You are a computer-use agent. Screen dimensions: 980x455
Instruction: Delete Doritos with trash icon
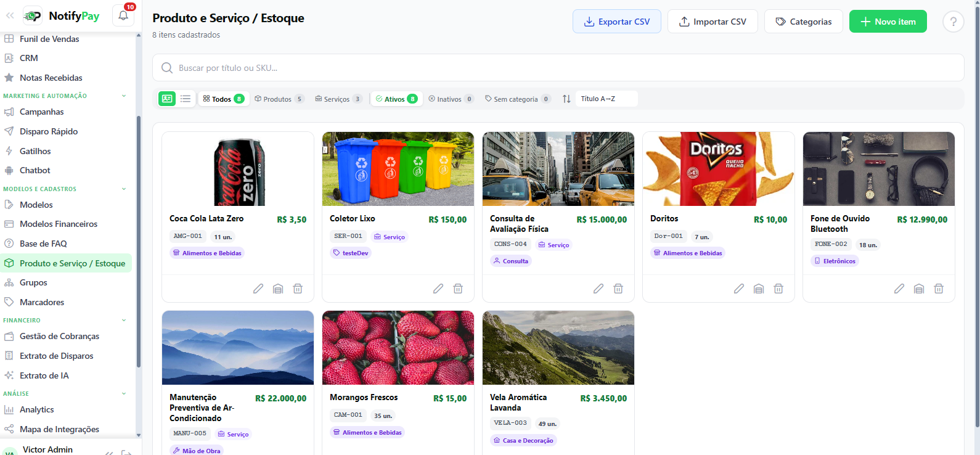pos(778,289)
